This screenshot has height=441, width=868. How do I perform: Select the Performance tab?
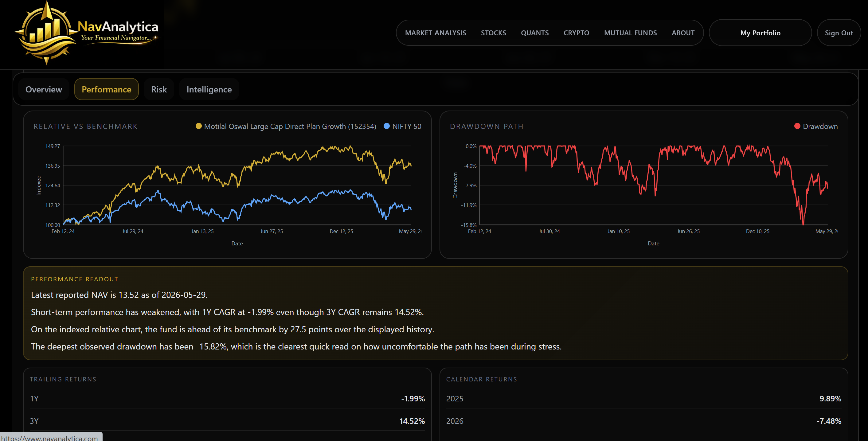point(107,89)
